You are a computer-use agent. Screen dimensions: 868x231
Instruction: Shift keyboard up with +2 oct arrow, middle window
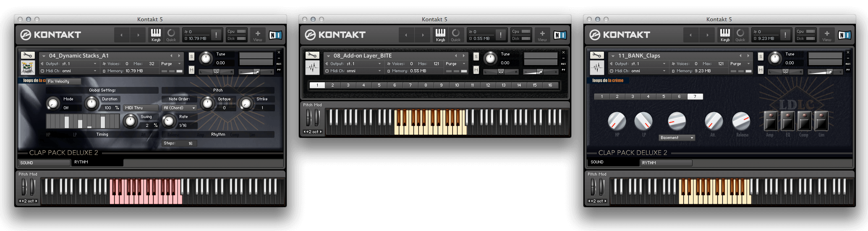[321, 132]
